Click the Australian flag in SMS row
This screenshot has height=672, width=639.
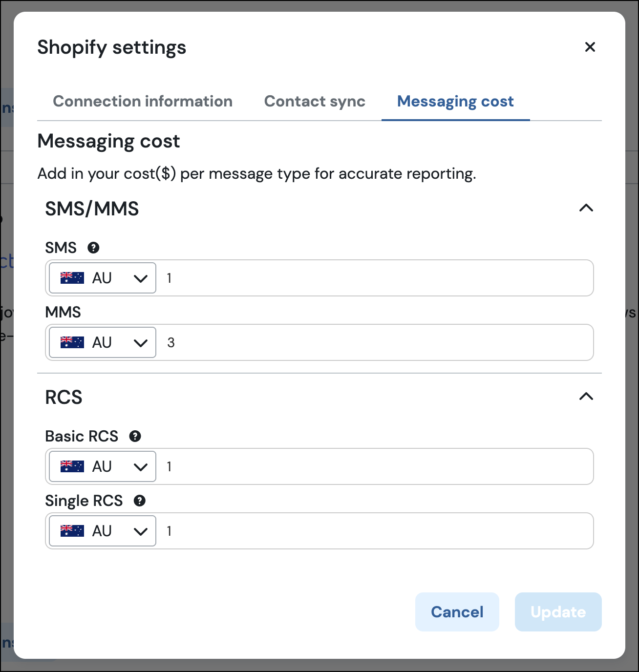(x=72, y=278)
